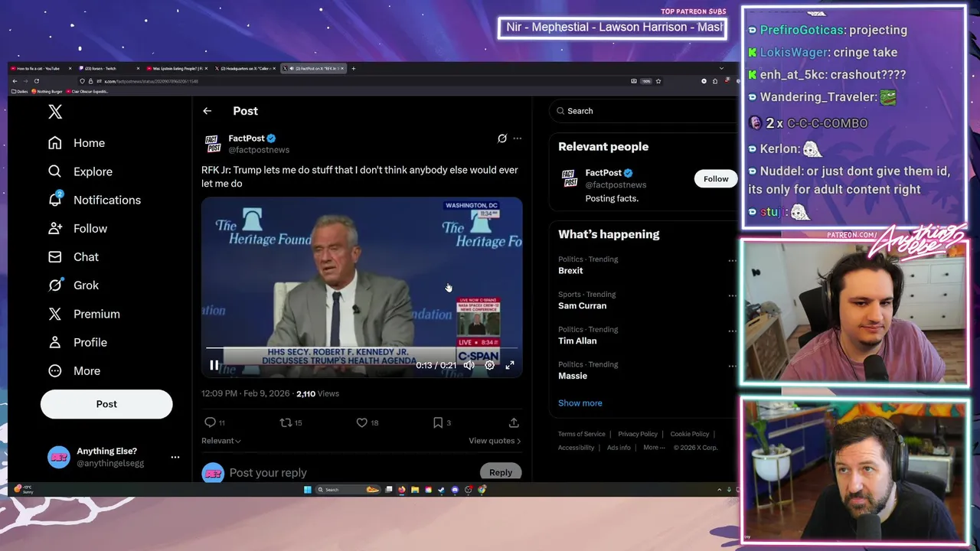The height and width of the screenshot is (551, 980).
Task: Mute the video with speaker icon
Action: point(469,365)
